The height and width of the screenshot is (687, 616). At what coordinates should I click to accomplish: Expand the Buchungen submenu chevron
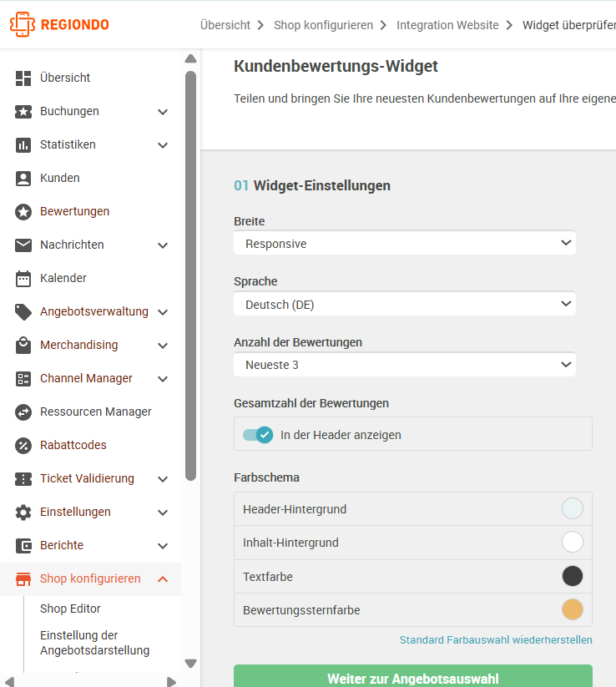tap(163, 112)
